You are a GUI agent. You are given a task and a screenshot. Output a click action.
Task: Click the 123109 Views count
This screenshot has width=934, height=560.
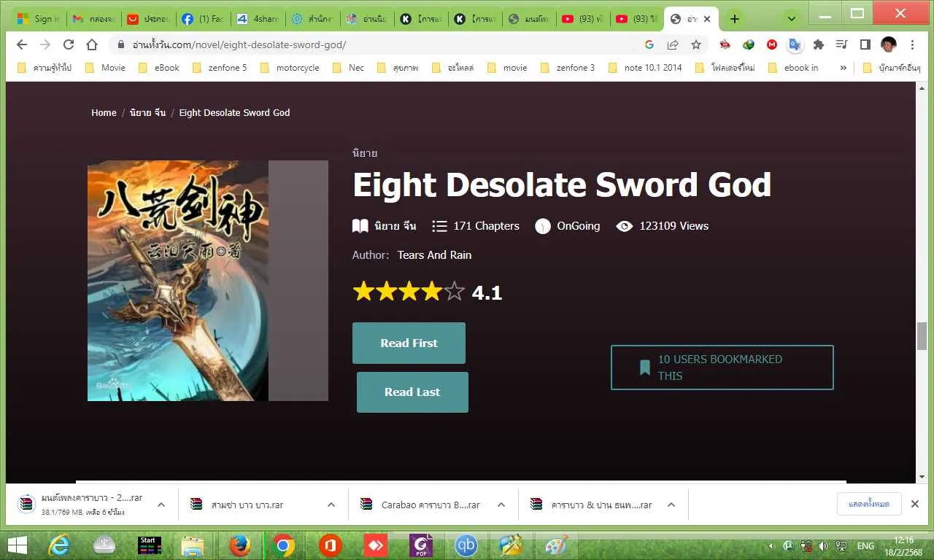[674, 226]
